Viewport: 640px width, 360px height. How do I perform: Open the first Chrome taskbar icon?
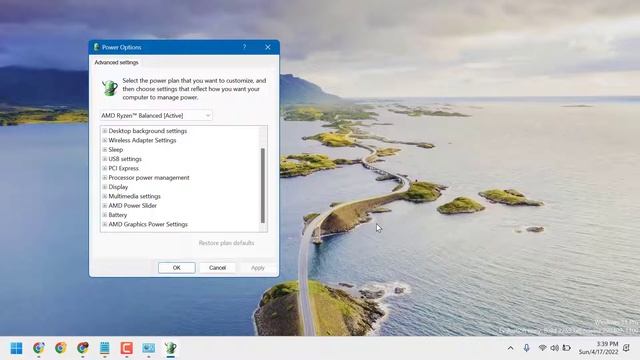click(39, 348)
